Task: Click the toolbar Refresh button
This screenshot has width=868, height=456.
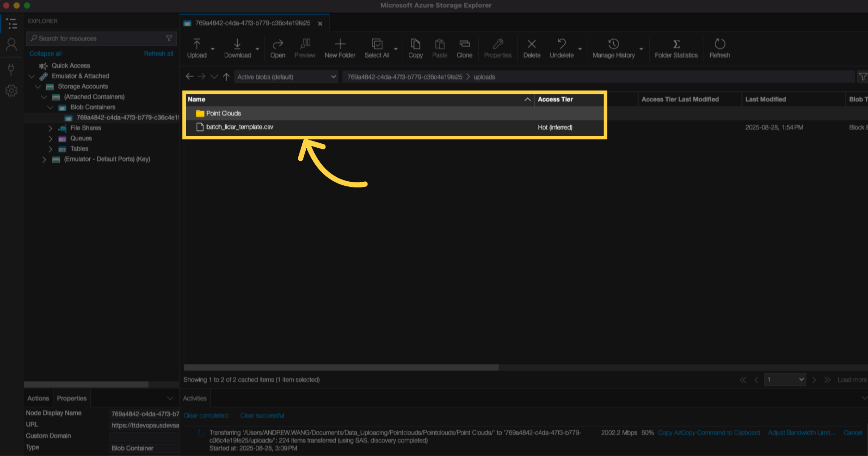Action: click(x=720, y=48)
